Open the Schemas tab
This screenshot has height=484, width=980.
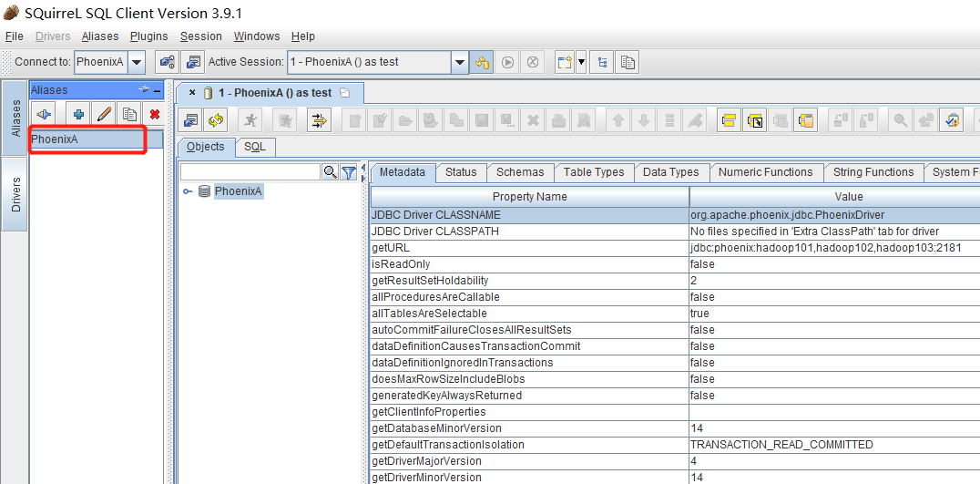(520, 172)
